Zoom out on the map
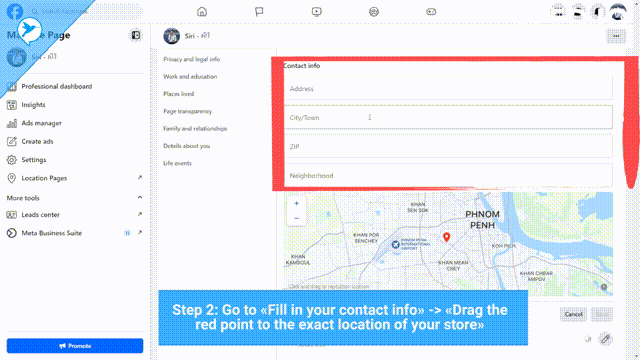 (x=296, y=218)
